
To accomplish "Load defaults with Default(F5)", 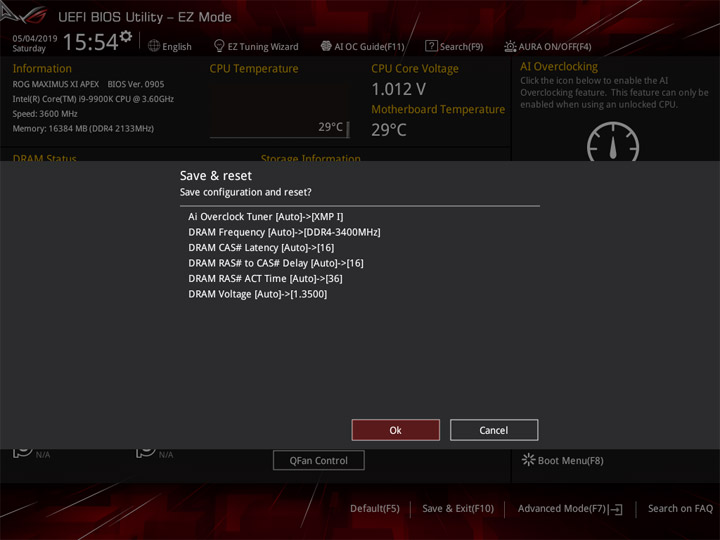I will tap(375, 508).
